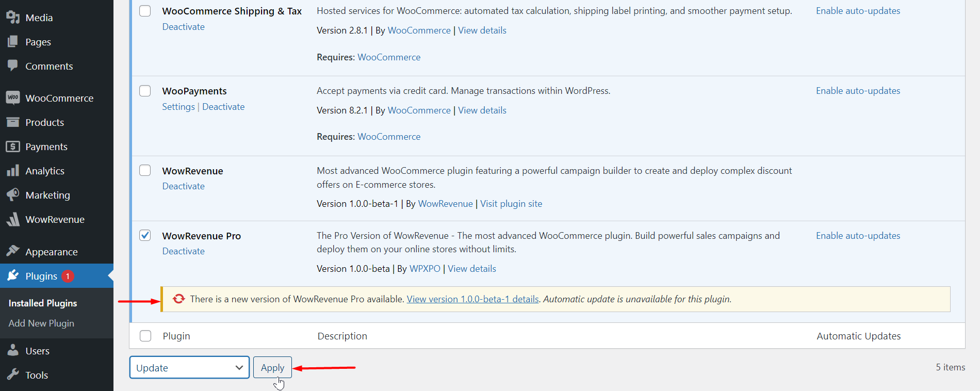Open WooCommerce author link under WooPayments
This screenshot has height=391, width=980.
[x=419, y=110]
